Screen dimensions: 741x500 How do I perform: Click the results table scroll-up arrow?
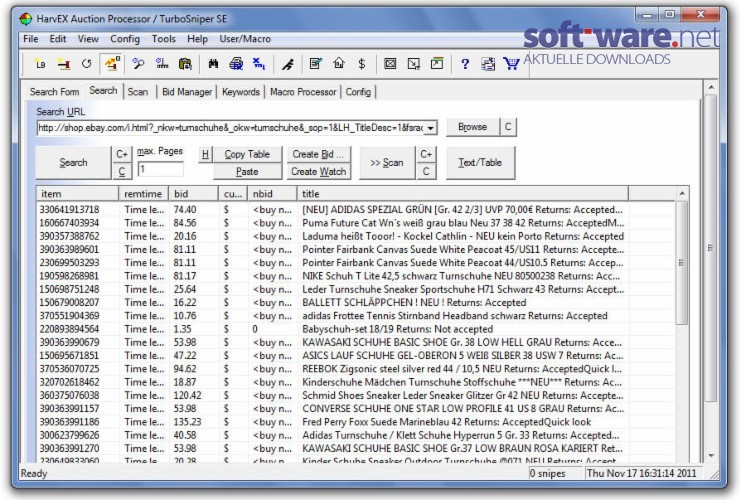682,193
